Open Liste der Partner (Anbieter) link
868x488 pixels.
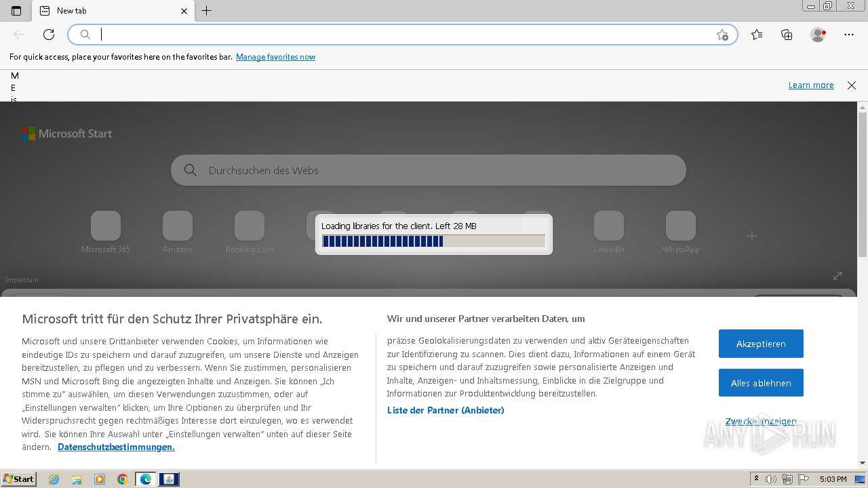[446, 410]
